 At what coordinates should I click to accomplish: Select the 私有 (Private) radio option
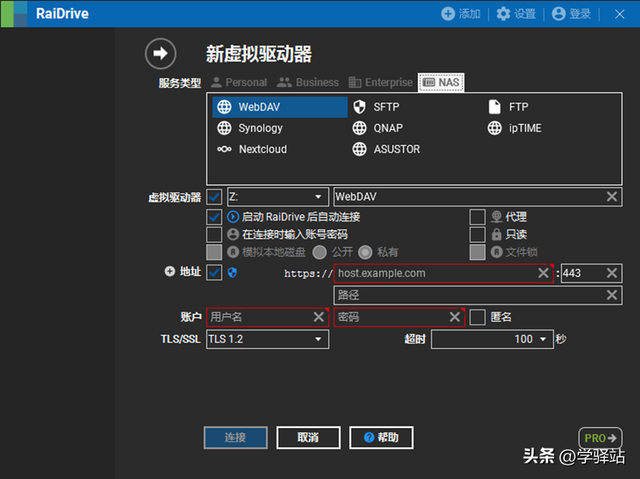coord(365,252)
